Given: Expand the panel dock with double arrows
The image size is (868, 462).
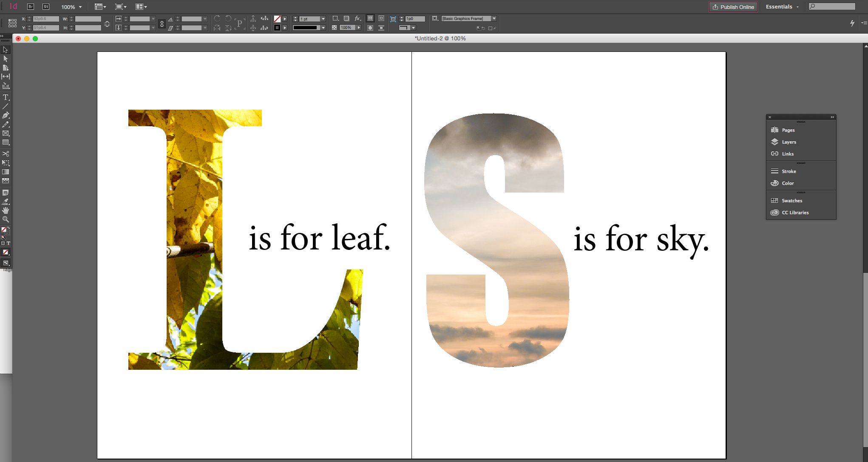Looking at the screenshot, I should (832, 117).
